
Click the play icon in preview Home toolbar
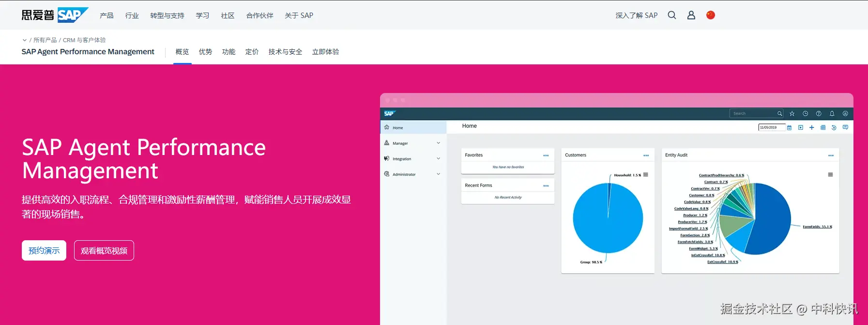801,127
